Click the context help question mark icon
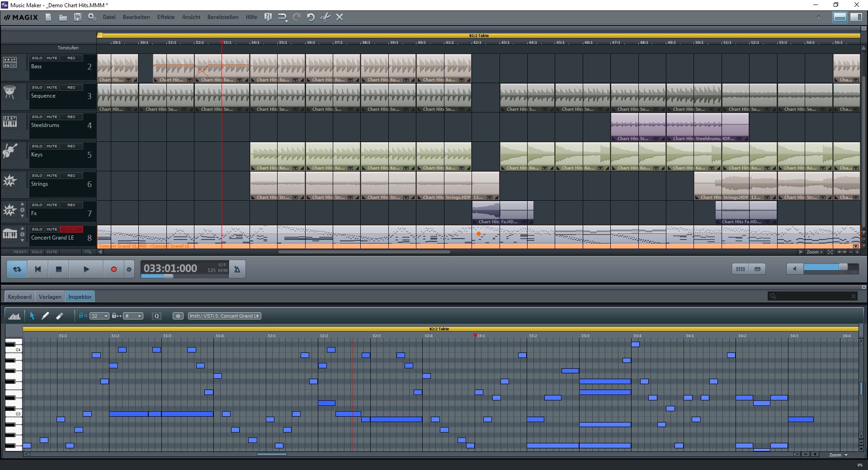The width and height of the screenshot is (868, 470). (268, 17)
